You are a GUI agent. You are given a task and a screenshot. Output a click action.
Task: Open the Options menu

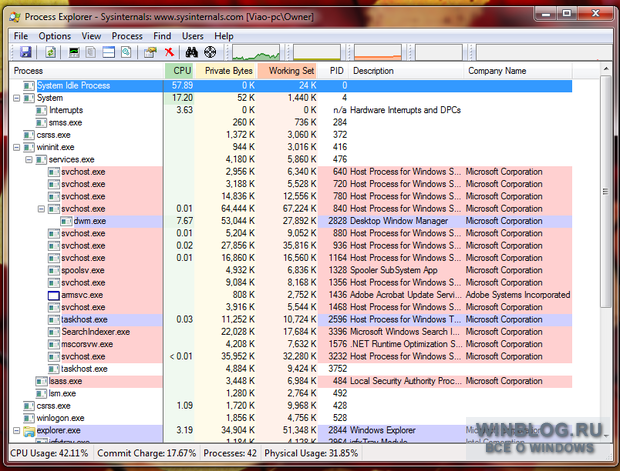tap(55, 36)
